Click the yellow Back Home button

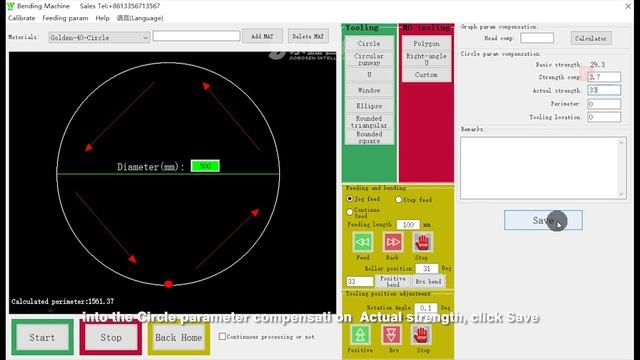click(178, 338)
